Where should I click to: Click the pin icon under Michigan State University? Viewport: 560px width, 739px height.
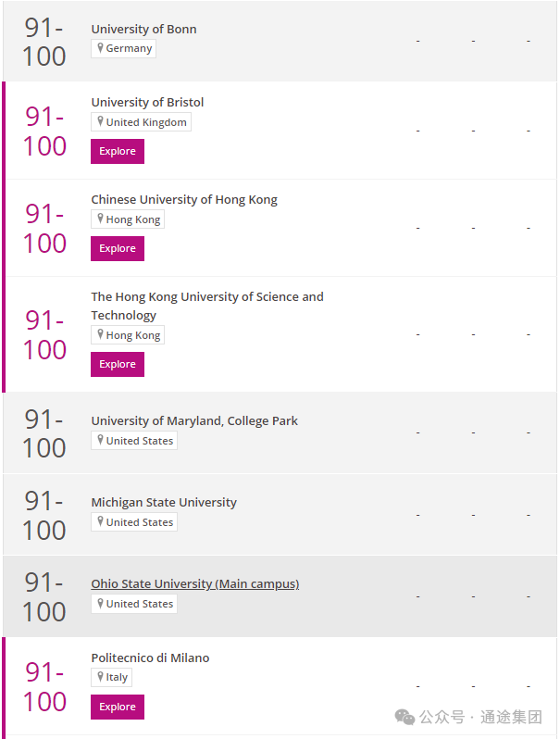100,521
